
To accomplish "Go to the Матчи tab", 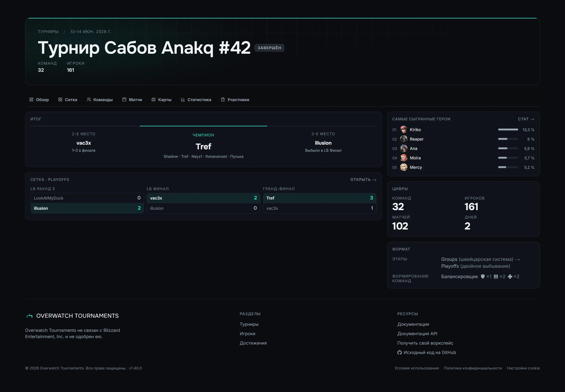I will click(132, 100).
